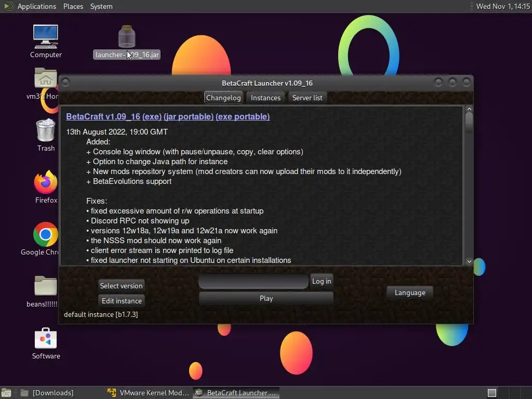532x399 pixels.
Task: Click the 'the NSSS mod should now work' line
Action: [154, 241]
